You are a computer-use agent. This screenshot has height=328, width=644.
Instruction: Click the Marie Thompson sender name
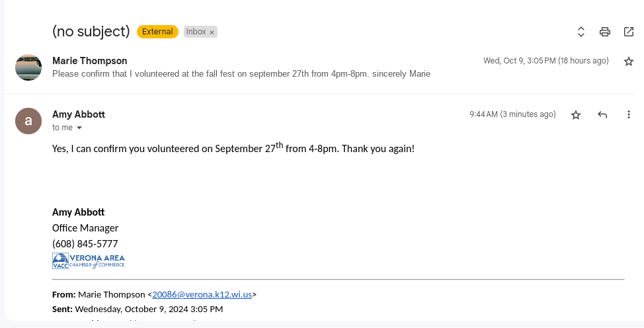point(89,61)
